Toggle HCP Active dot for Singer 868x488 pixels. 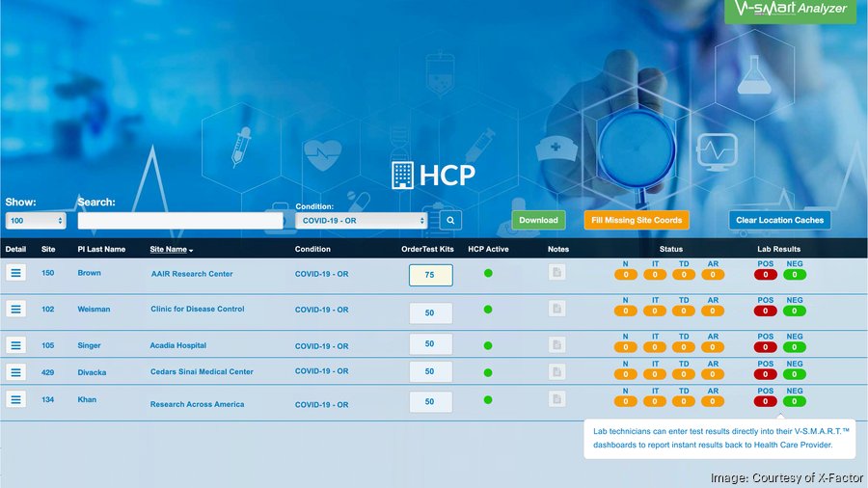click(x=488, y=344)
